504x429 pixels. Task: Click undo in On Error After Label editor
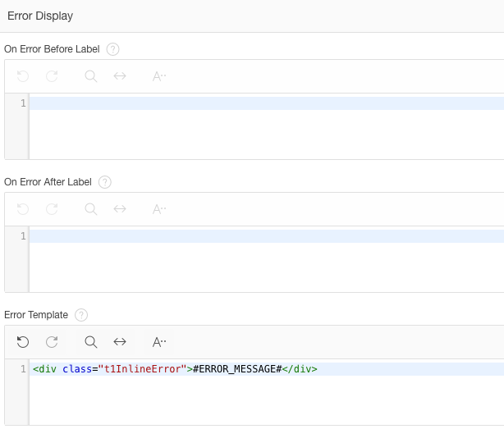[x=23, y=209]
